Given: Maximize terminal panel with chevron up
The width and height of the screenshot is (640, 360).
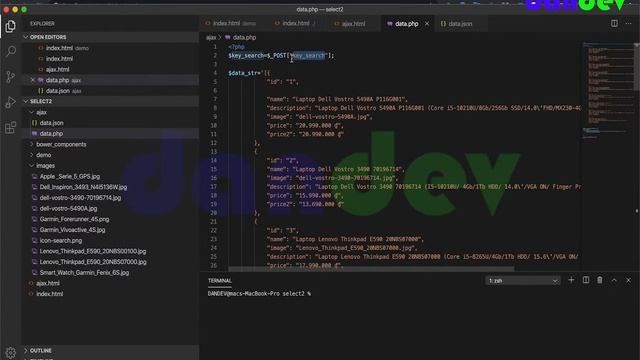Looking at the screenshot, I should click(x=614, y=280).
